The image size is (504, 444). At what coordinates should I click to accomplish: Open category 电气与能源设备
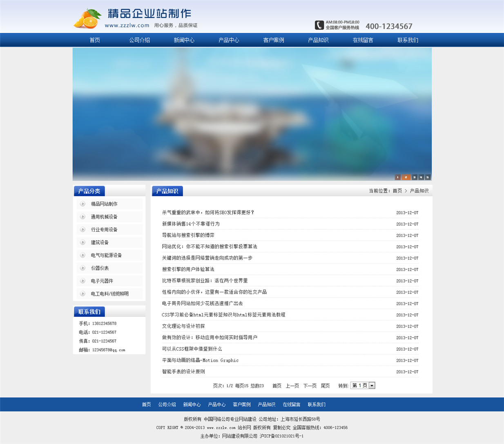(x=106, y=256)
